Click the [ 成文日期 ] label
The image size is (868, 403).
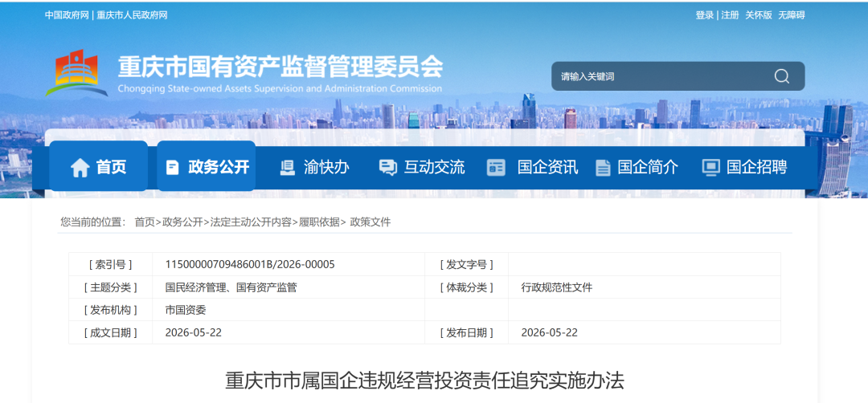click(x=111, y=332)
